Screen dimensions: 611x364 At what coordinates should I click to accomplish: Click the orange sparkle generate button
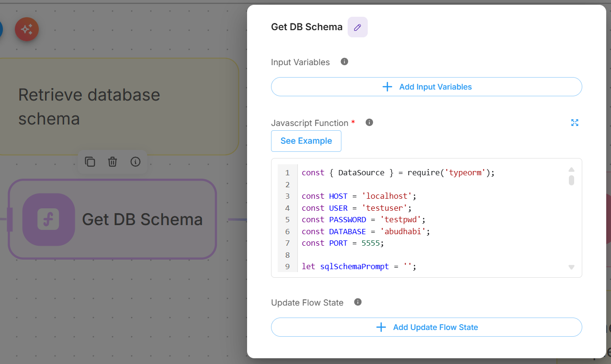coord(27,30)
